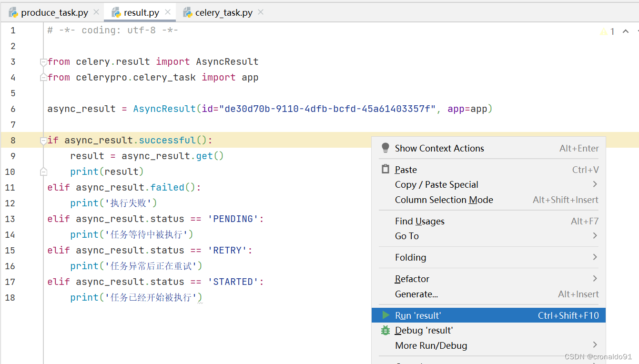639x364 pixels.
Task: Choose Find Usages in context menu
Action: 488,221
